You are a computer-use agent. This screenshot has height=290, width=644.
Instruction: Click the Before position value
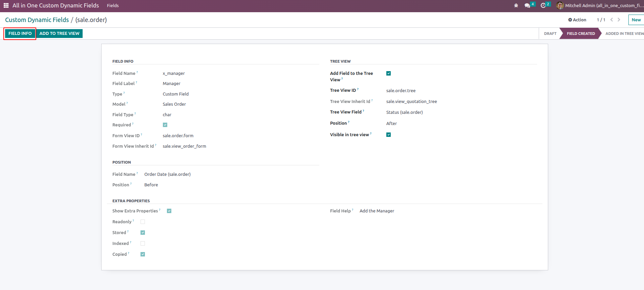click(151, 185)
